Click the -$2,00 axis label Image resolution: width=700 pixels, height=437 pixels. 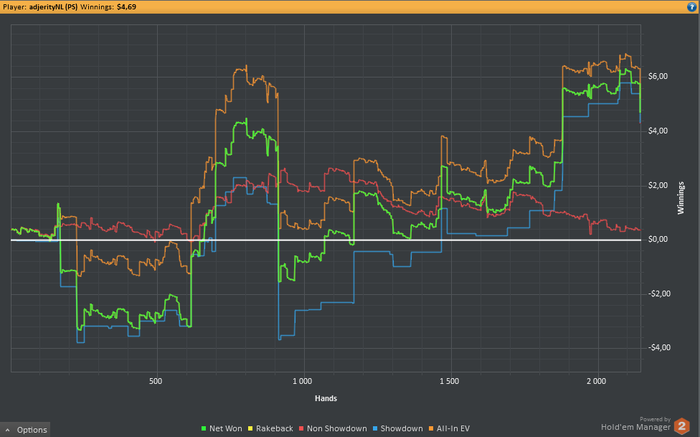pyautogui.click(x=659, y=294)
